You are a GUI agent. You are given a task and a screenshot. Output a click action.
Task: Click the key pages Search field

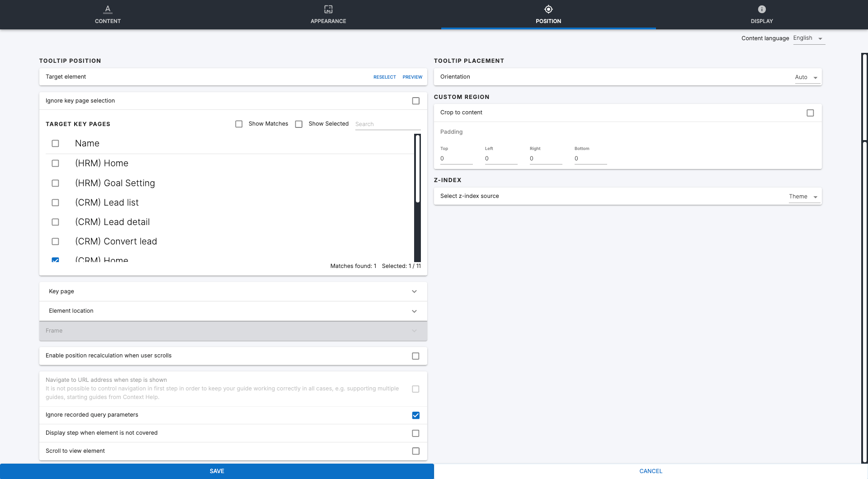(x=387, y=124)
